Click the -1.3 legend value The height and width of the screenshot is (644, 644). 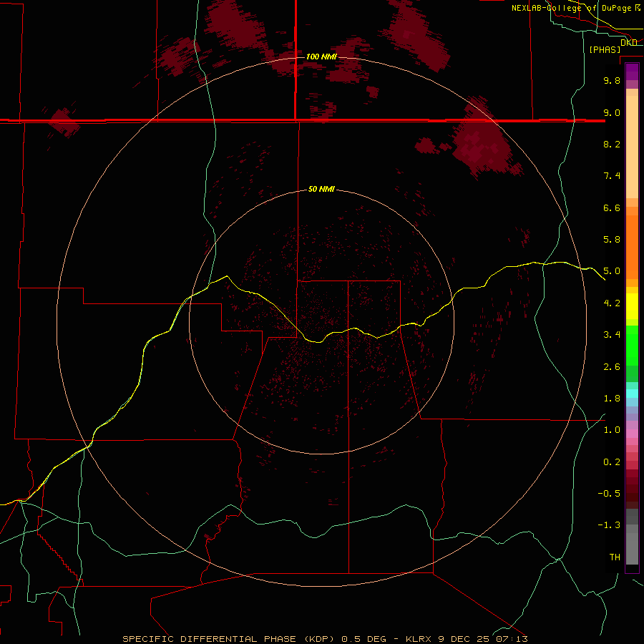click(609, 525)
